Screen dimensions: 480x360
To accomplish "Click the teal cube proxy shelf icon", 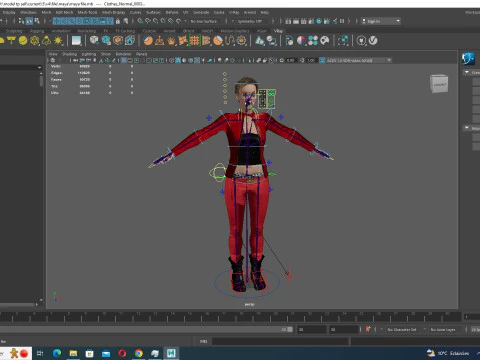I will point(106,41).
